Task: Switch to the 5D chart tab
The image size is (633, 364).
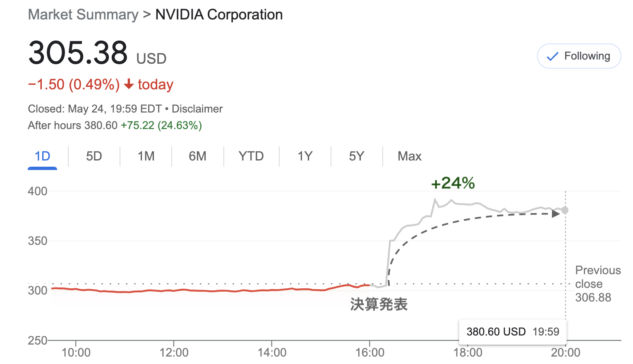Action: point(94,156)
